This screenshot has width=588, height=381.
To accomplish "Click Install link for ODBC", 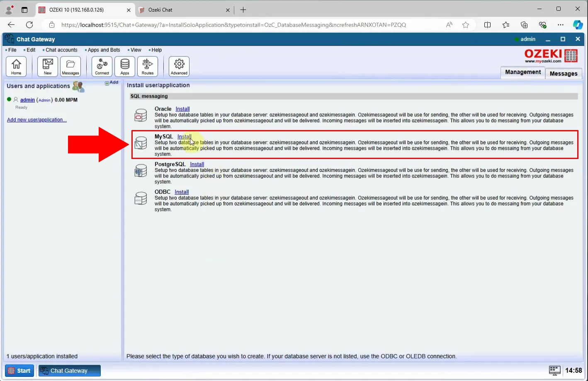I will click(x=182, y=192).
